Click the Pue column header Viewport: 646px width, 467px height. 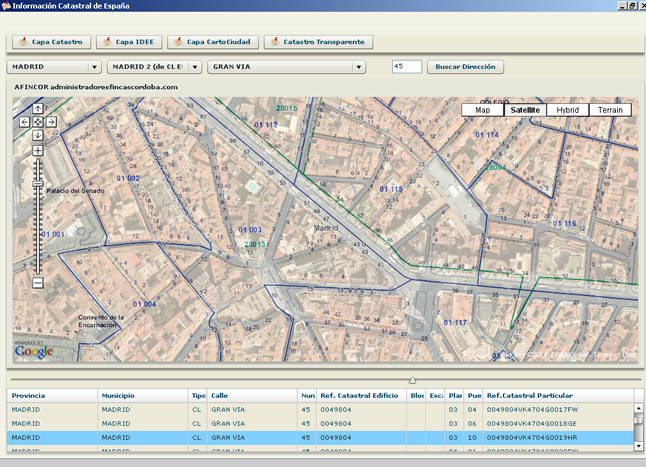click(x=474, y=396)
